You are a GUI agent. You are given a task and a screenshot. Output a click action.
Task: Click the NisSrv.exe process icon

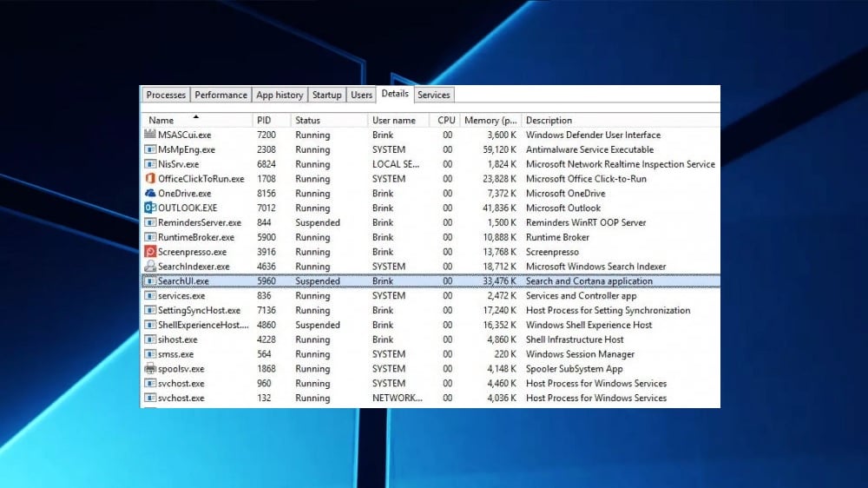click(x=150, y=164)
